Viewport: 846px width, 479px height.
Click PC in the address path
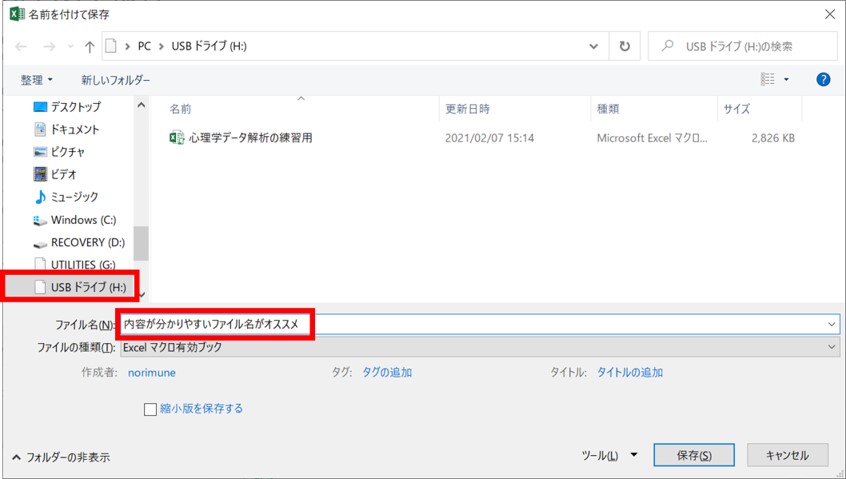click(x=144, y=46)
